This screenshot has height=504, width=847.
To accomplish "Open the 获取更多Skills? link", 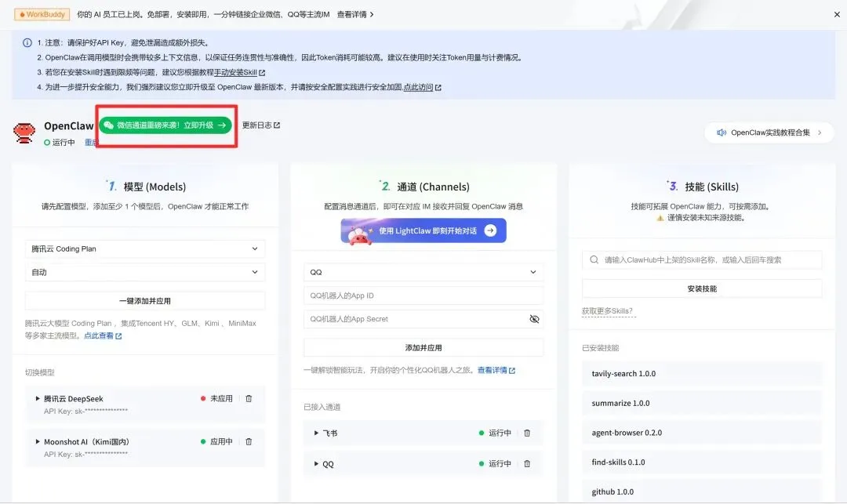I will pos(607,311).
